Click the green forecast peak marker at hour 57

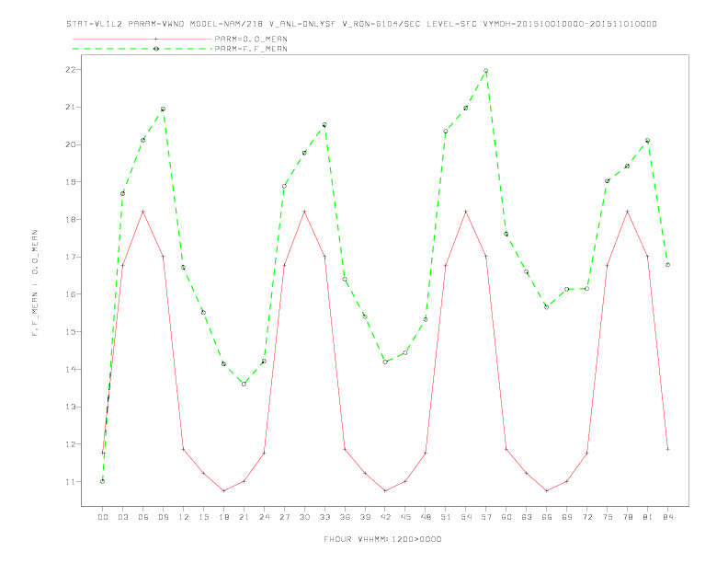pos(486,71)
